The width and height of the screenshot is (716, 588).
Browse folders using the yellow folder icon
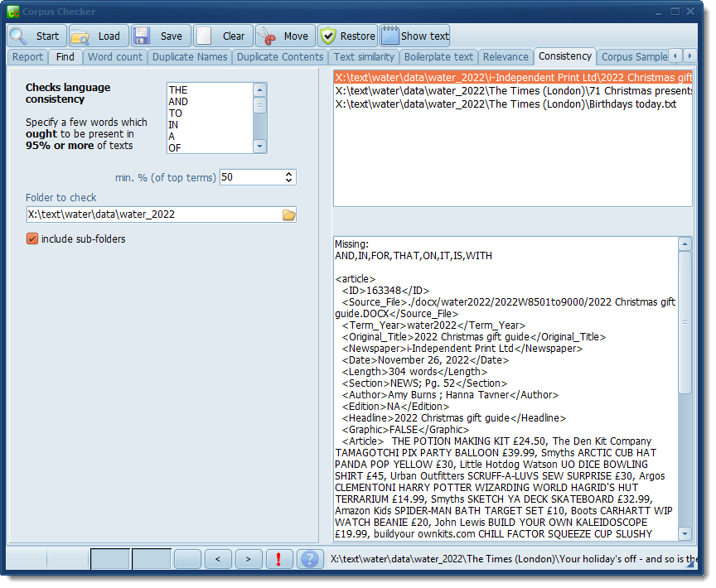point(289,214)
